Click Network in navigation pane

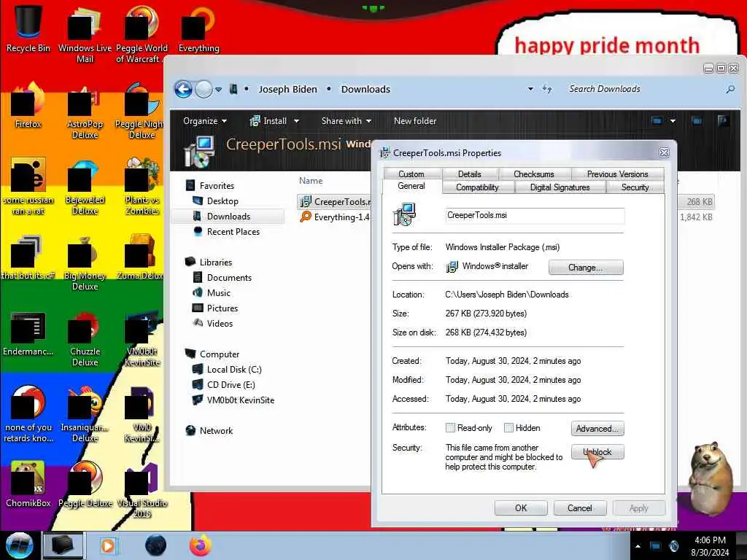tap(216, 430)
